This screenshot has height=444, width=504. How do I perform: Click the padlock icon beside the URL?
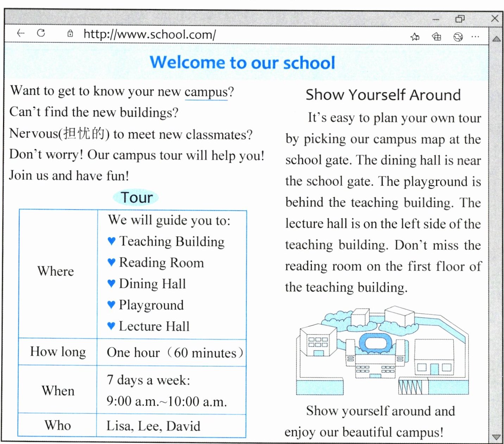(x=70, y=33)
